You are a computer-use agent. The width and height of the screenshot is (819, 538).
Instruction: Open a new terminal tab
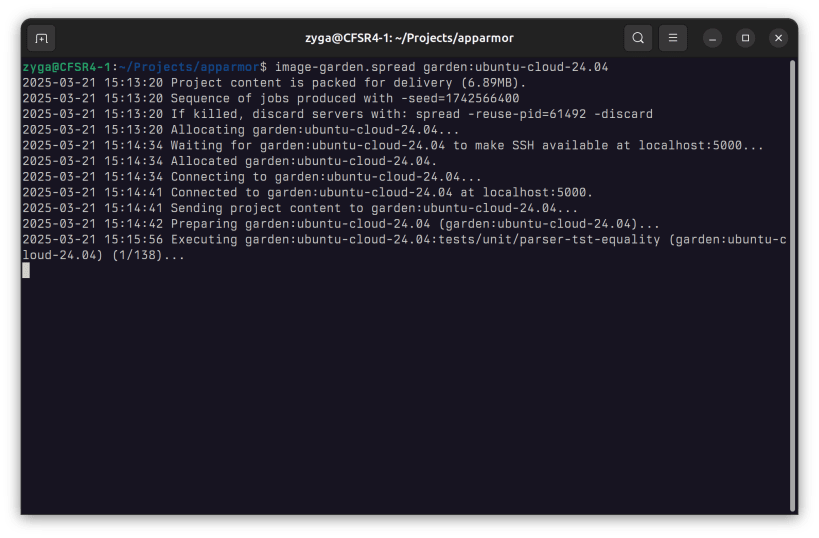(x=41, y=38)
